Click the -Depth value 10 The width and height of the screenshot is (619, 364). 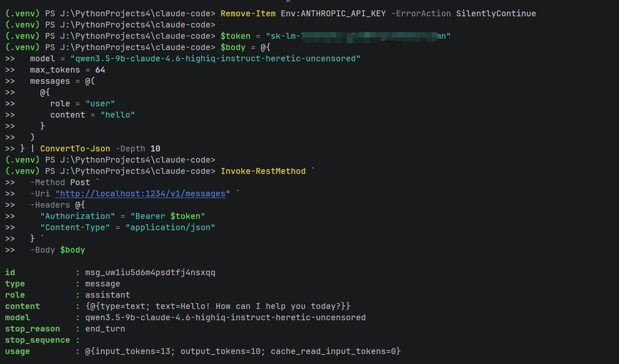(x=155, y=148)
